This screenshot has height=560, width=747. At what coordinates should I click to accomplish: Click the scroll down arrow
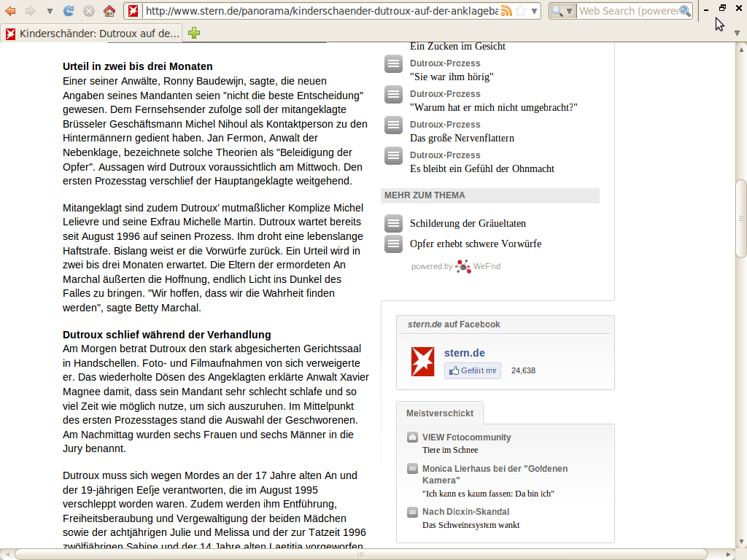741,542
